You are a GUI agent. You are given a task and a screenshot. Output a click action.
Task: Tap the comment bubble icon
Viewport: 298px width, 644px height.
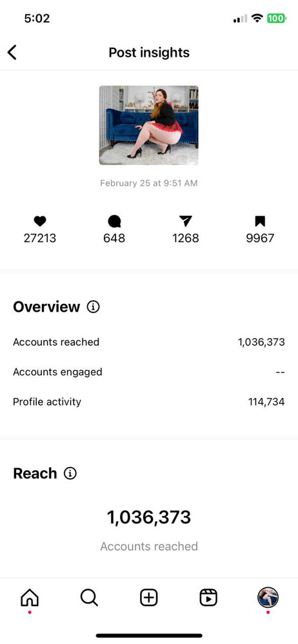pos(114,222)
